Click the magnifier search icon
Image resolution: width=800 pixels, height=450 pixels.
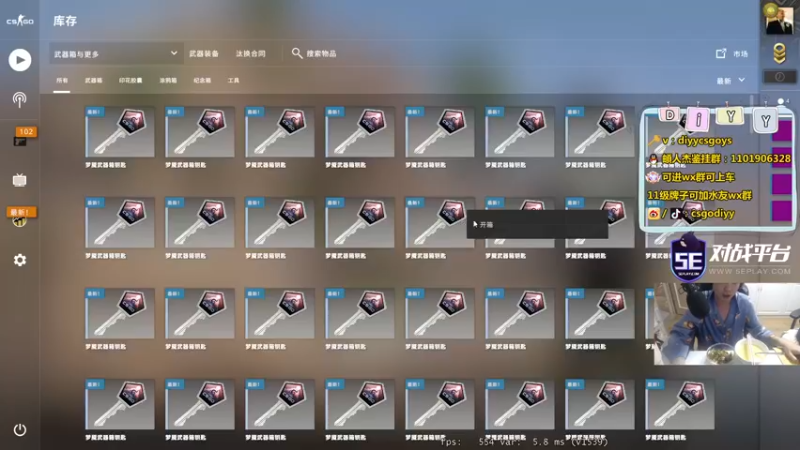(x=297, y=53)
